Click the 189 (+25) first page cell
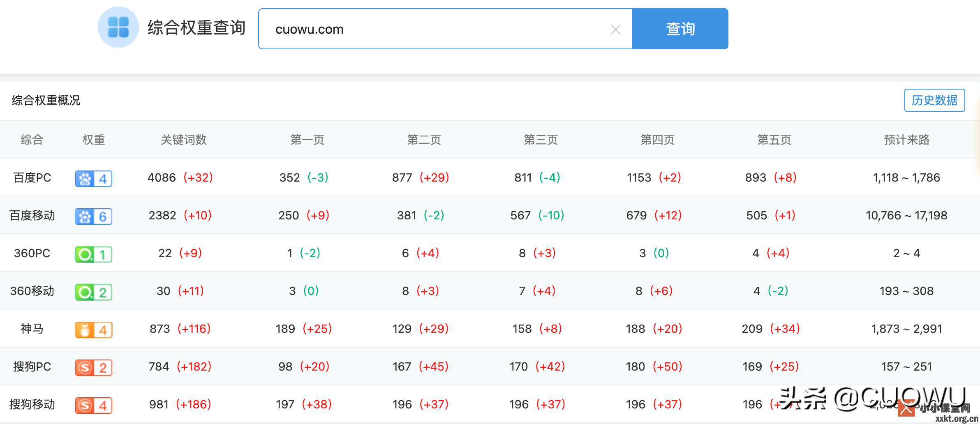 pos(304,329)
